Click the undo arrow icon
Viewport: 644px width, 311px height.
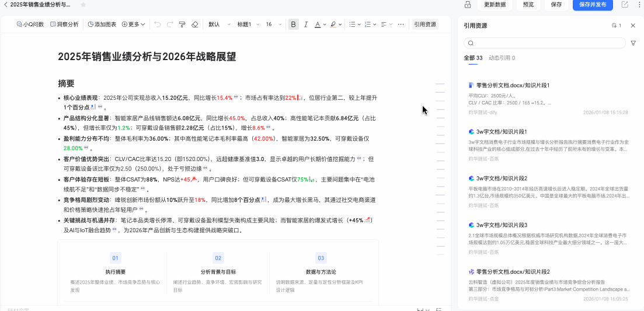[x=157, y=25]
